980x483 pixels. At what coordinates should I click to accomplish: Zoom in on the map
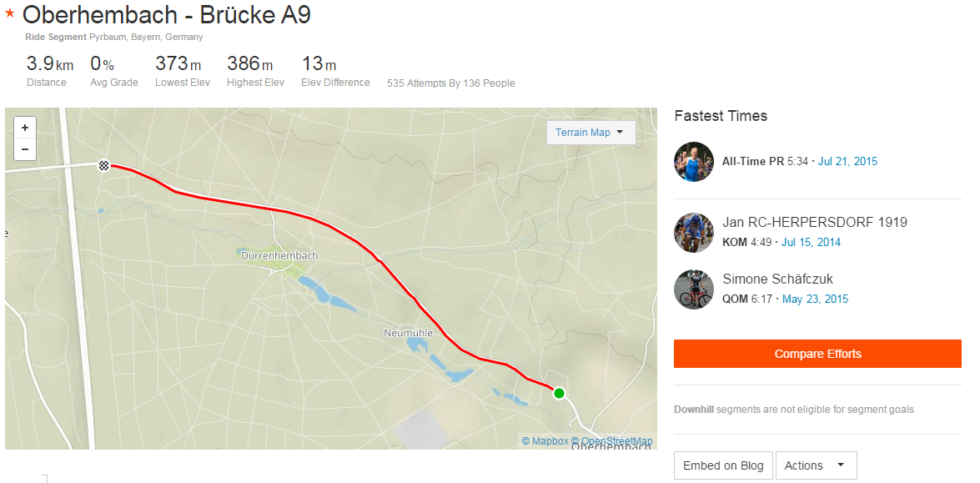25,128
